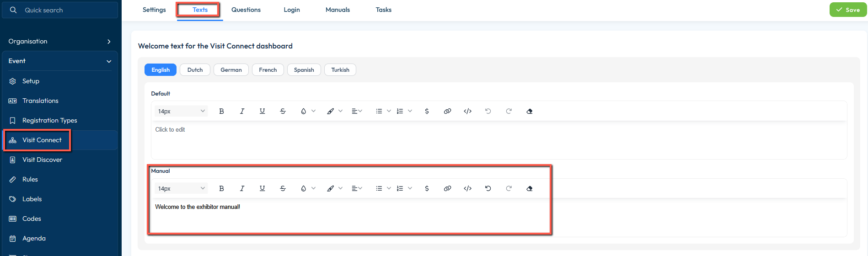Click numbered list icon in Default toolbar
The width and height of the screenshot is (868, 256).
[400, 111]
